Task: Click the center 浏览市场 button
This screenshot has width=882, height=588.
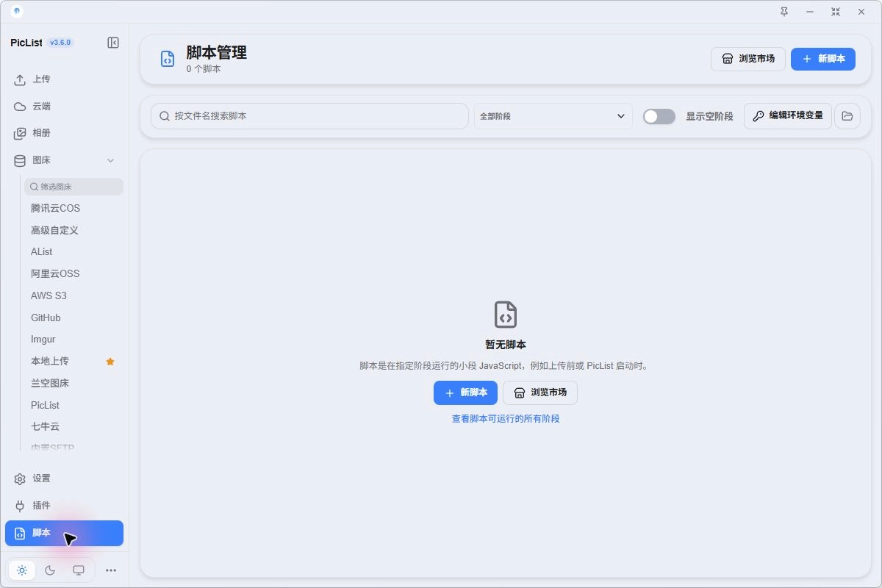Action: coord(540,392)
